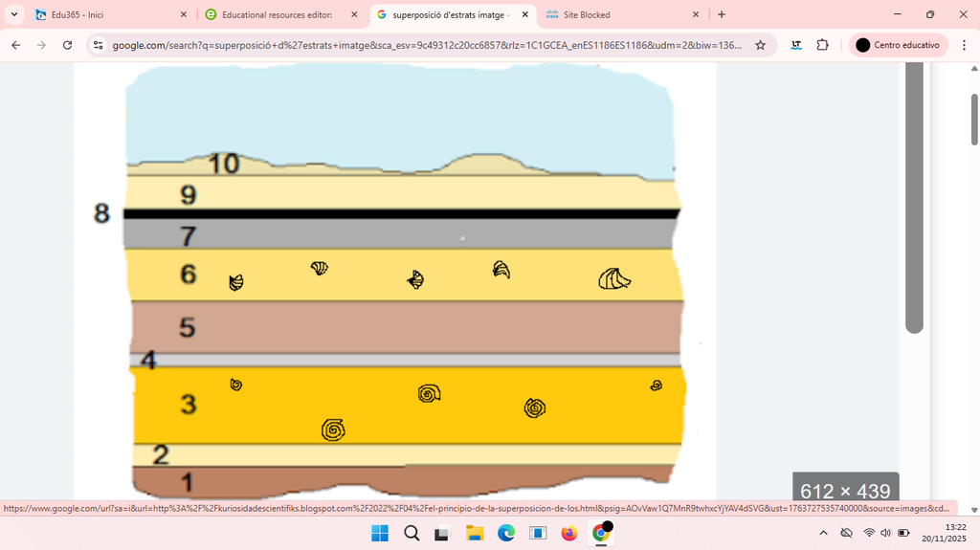Reload the current page
Image resolution: width=980 pixels, height=550 pixels.
pyautogui.click(x=68, y=45)
